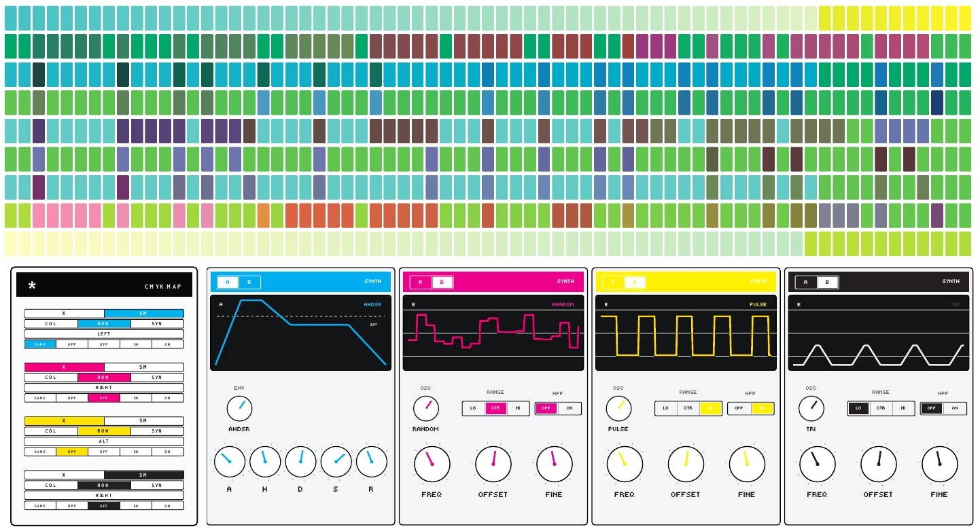Turn black synth HPF to ON
Image resolution: width=980 pixels, height=529 pixels.
pos(955,408)
